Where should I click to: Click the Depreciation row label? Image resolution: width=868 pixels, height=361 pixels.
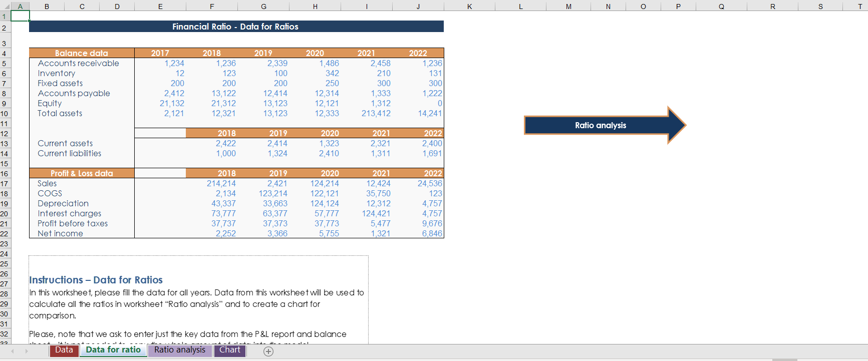[63, 203]
